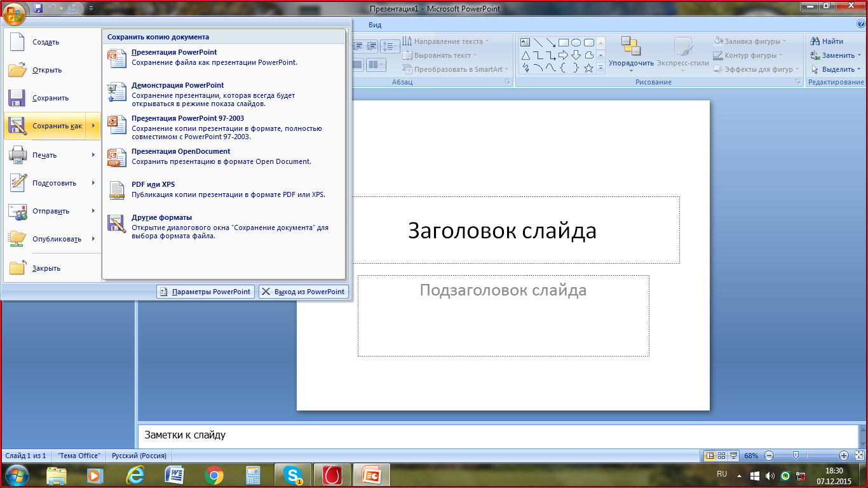Select the Curve shape
This screenshot has width=868, height=488.
[551, 68]
